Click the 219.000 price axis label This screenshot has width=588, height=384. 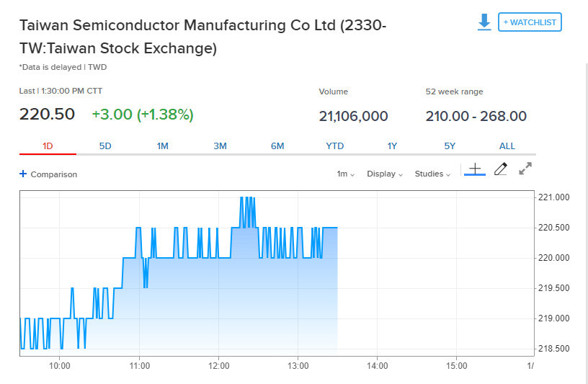point(553,318)
